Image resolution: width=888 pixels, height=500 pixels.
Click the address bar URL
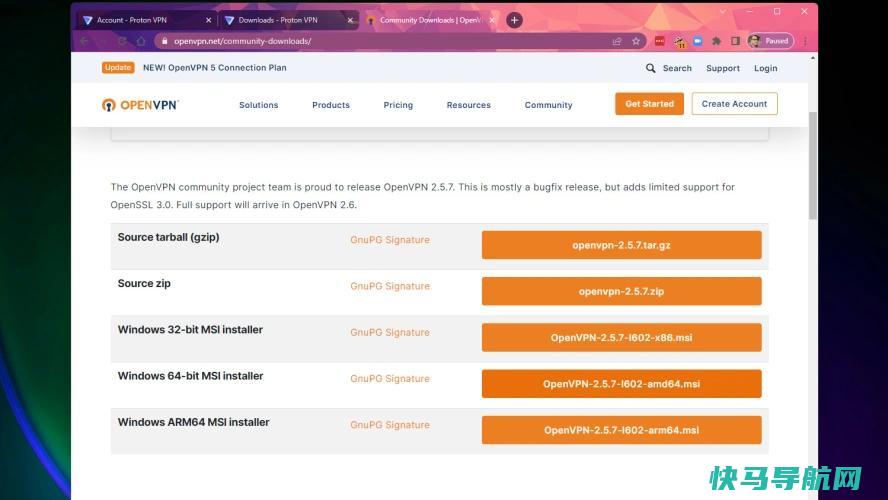point(242,41)
